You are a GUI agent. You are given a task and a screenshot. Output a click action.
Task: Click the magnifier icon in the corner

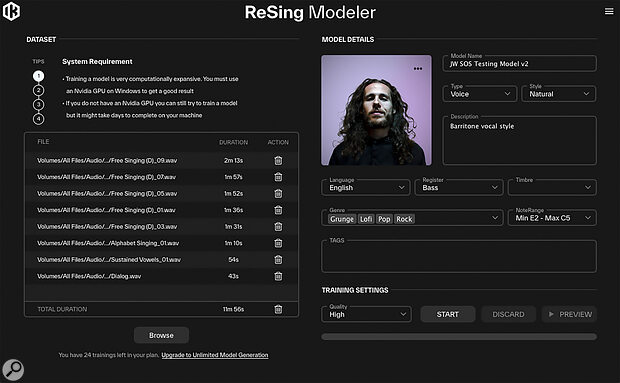click(x=13, y=370)
